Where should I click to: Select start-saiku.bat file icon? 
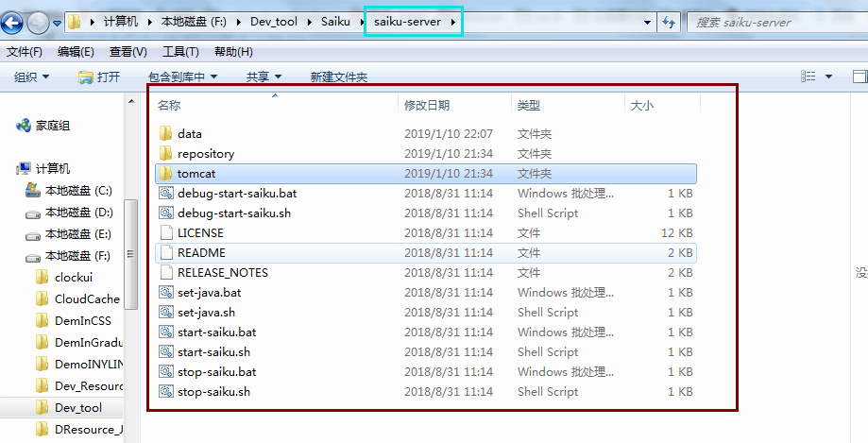(165, 332)
